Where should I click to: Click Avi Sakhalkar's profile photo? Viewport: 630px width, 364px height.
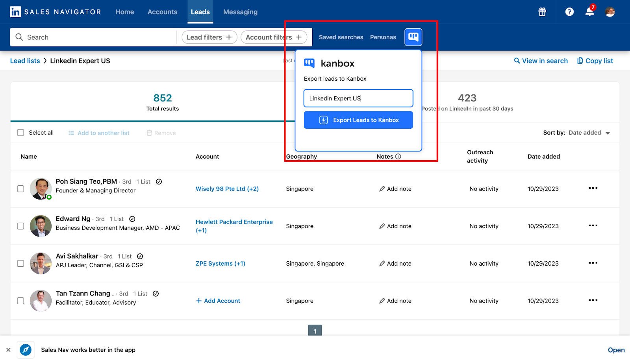(41, 263)
